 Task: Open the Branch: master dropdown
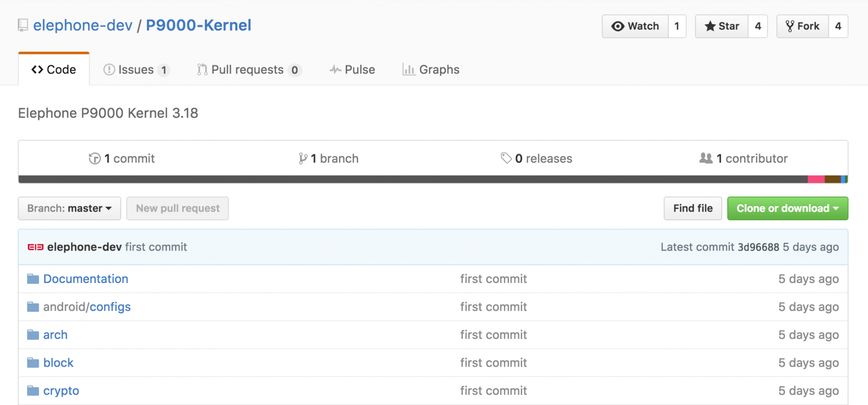[x=69, y=208]
